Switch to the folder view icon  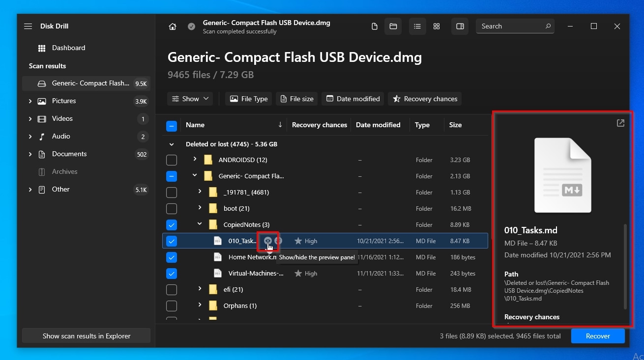pyautogui.click(x=393, y=27)
